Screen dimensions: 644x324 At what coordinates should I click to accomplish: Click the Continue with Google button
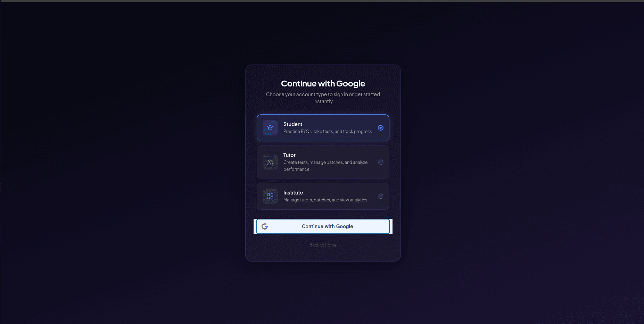[323, 226]
